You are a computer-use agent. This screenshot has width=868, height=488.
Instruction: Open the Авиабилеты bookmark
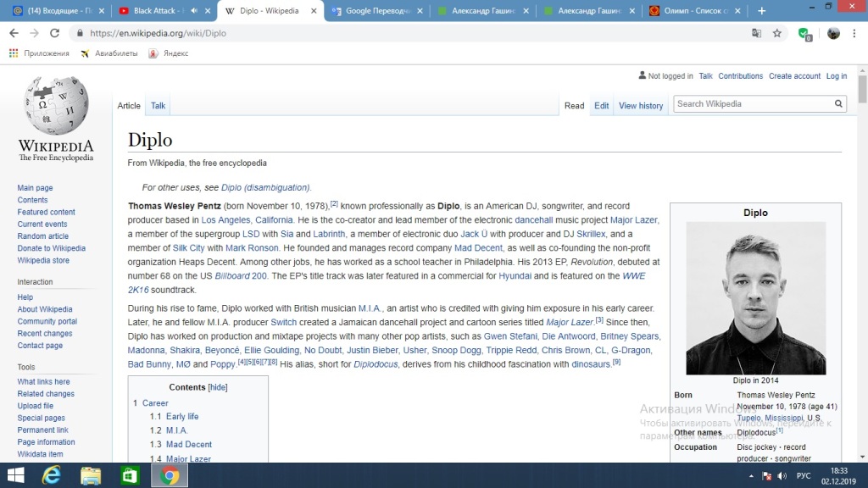109,53
